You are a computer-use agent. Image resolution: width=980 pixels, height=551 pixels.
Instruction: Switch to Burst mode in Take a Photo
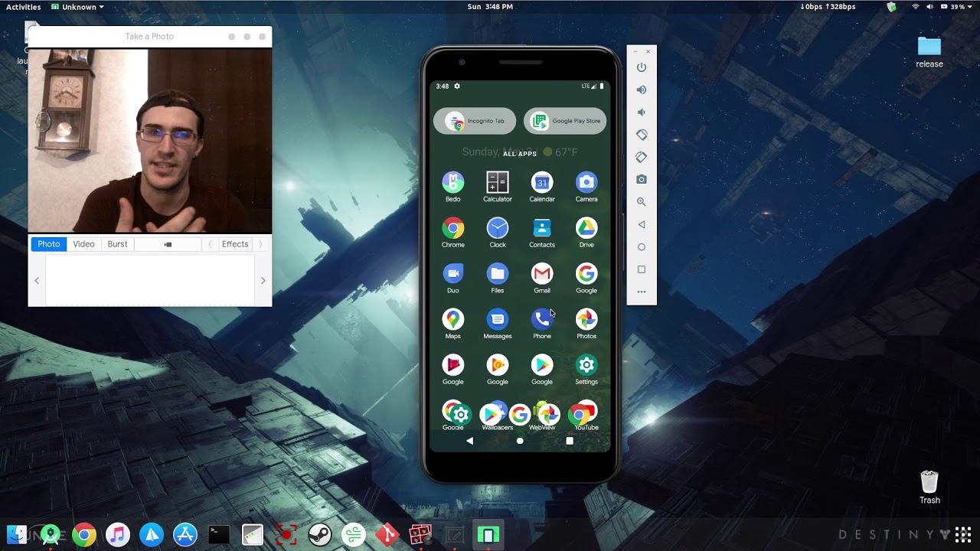[118, 244]
